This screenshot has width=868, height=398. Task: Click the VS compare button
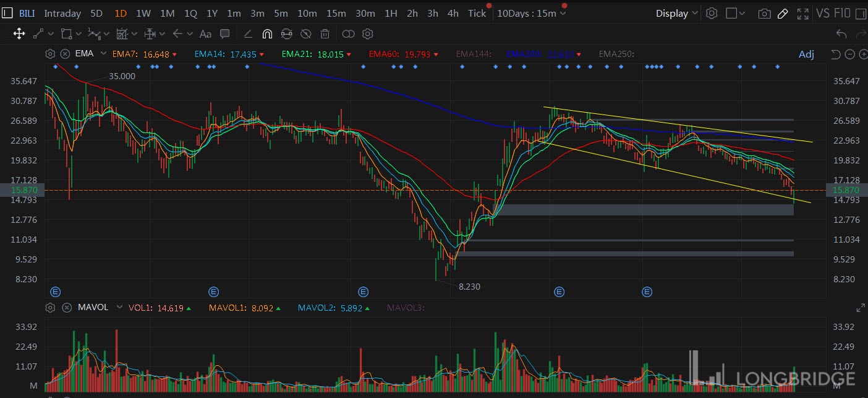click(x=822, y=13)
